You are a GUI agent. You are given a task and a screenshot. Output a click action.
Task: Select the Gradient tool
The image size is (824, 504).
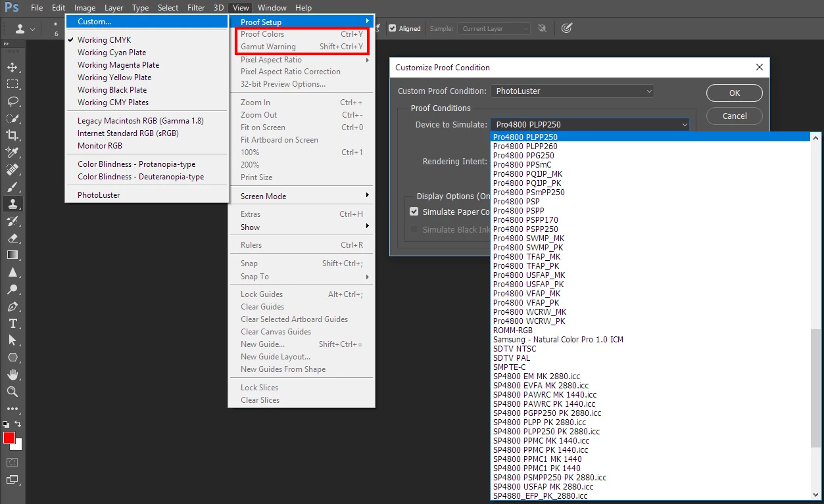pyautogui.click(x=12, y=255)
